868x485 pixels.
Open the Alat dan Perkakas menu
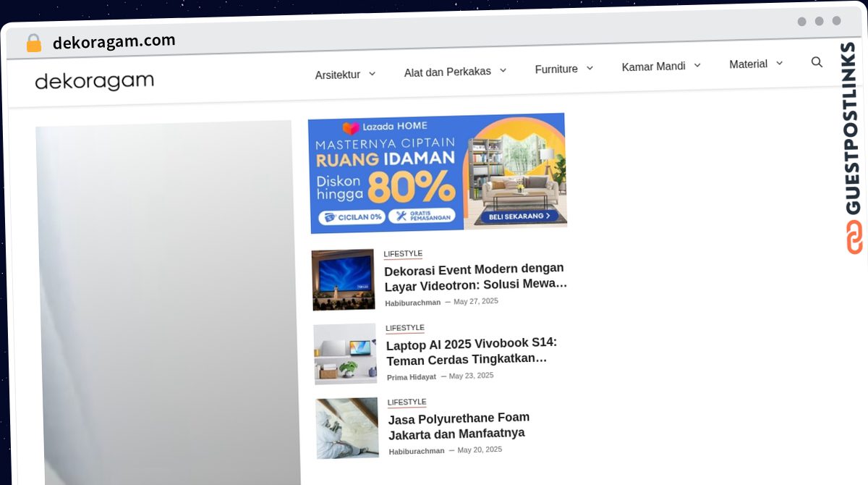click(x=448, y=72)
